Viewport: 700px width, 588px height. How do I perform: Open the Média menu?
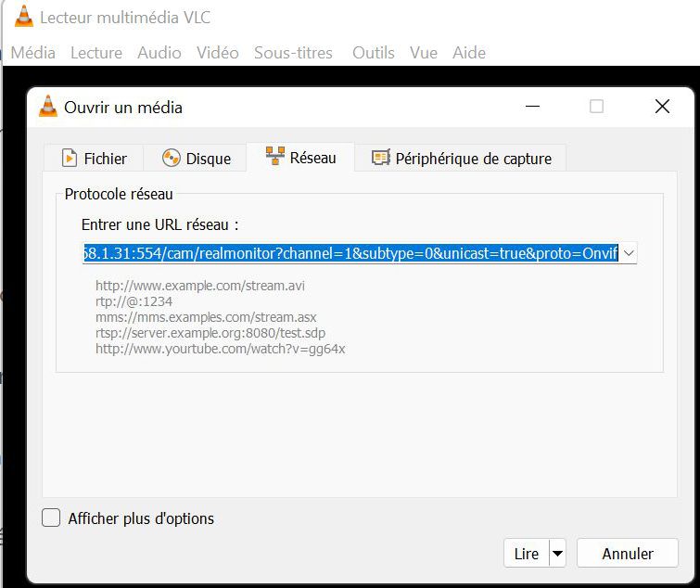(x=33, y=53)
